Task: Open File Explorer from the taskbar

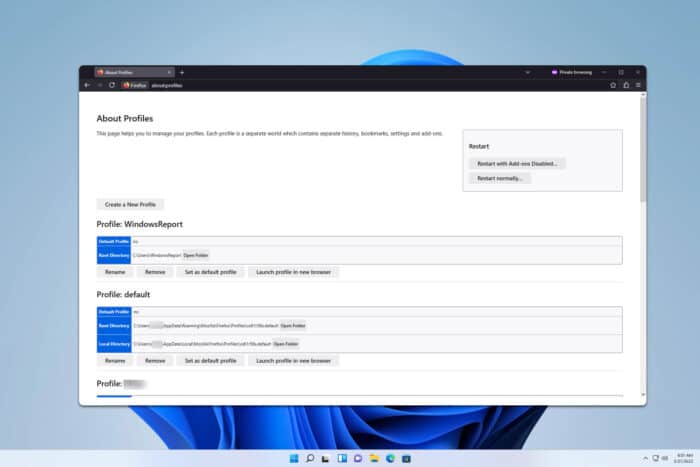Action: click(374, 458)
